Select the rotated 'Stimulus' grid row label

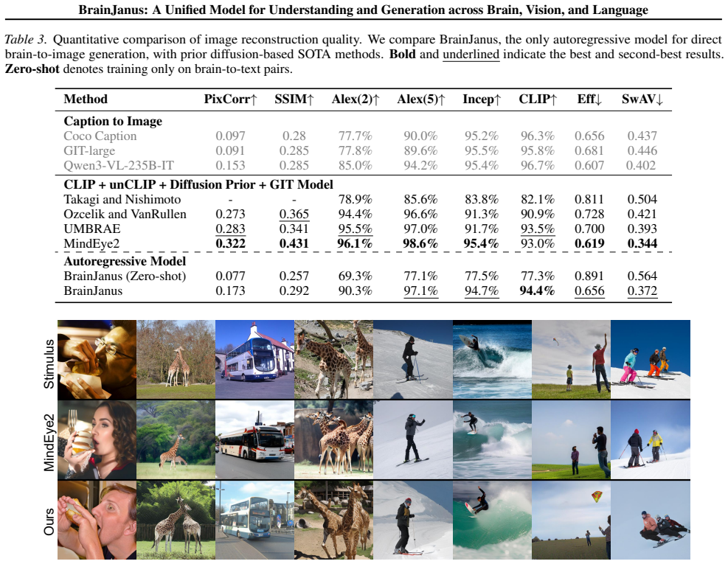pyautogui.click(x=49, y=364)
